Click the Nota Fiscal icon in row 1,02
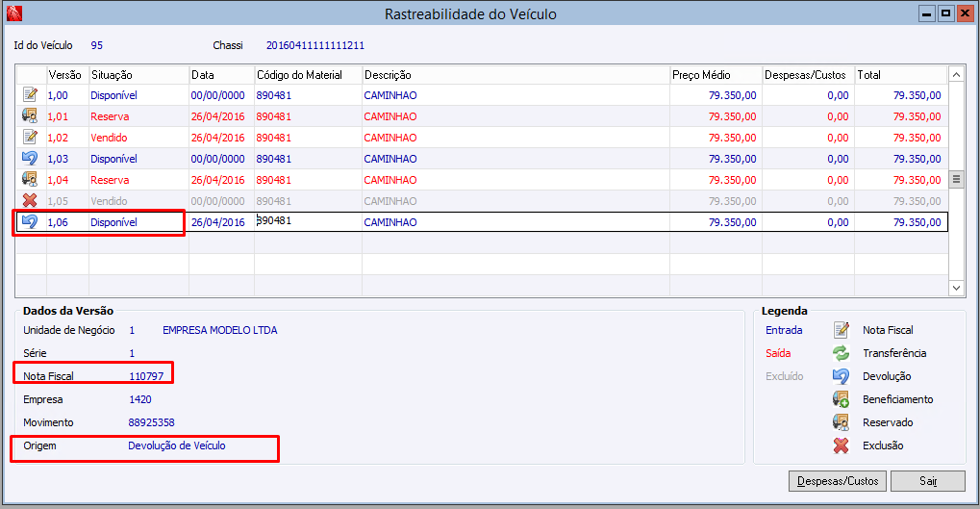Screen dimensions: 980x509 (x=30, y=137)
